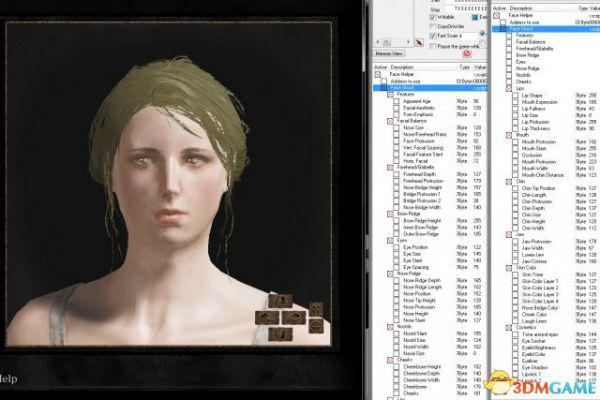Collapse the Eyes group in left table
600x400 pixels.
tap(390, 241)
